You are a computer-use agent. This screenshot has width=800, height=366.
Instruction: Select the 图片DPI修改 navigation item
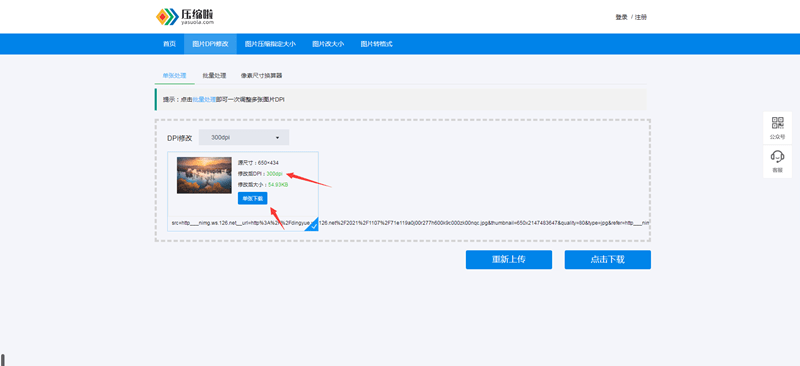[210, 44]
